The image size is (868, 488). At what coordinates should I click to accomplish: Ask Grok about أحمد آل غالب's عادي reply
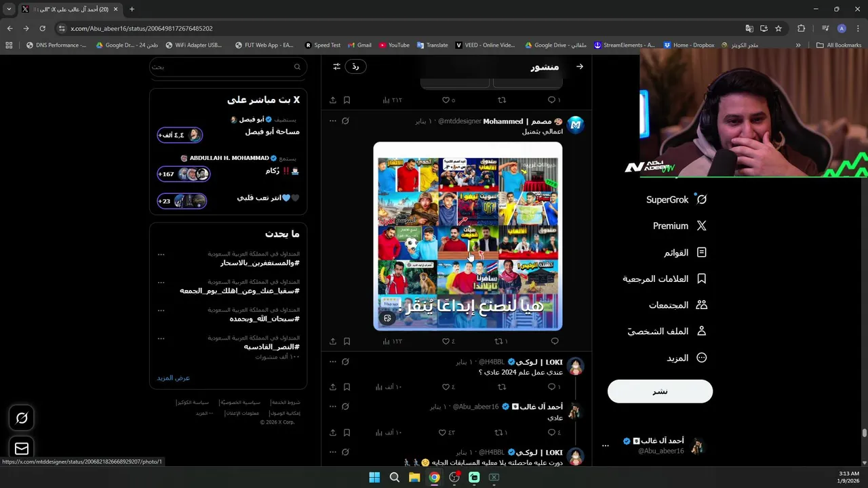[x=345, y=407]
